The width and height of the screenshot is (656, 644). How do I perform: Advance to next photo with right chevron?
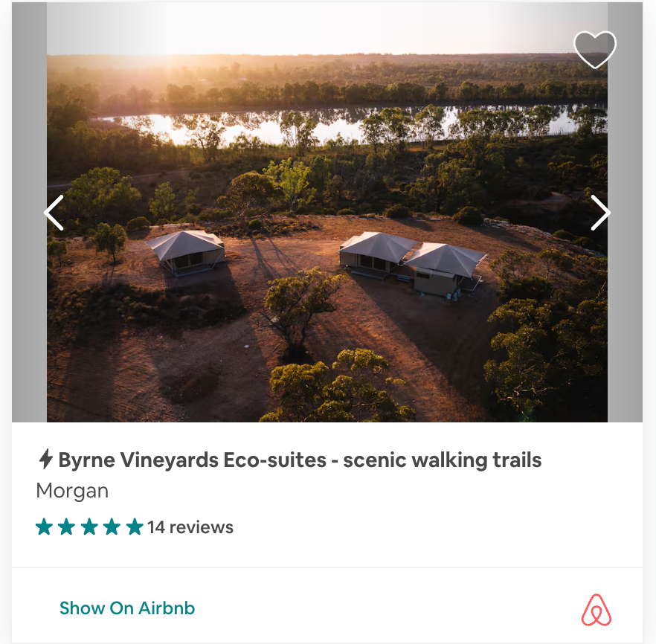click(600, 213)
